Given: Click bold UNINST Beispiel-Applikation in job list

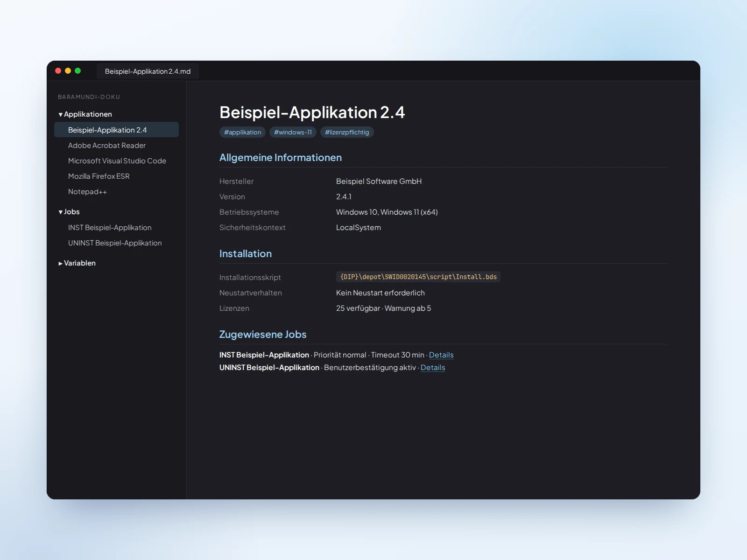Looking at the screenshot, I should pyautogui.click(x=269, y=367).
